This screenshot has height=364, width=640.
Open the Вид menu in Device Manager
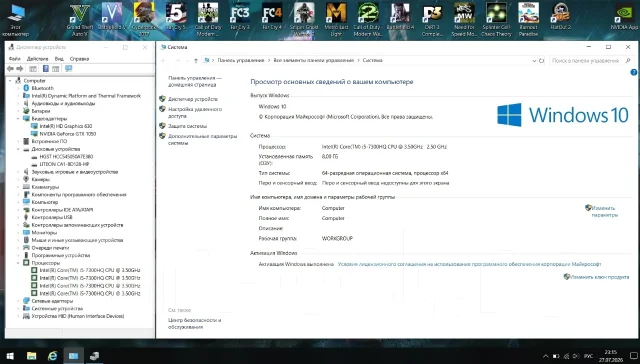click(59, 59)
